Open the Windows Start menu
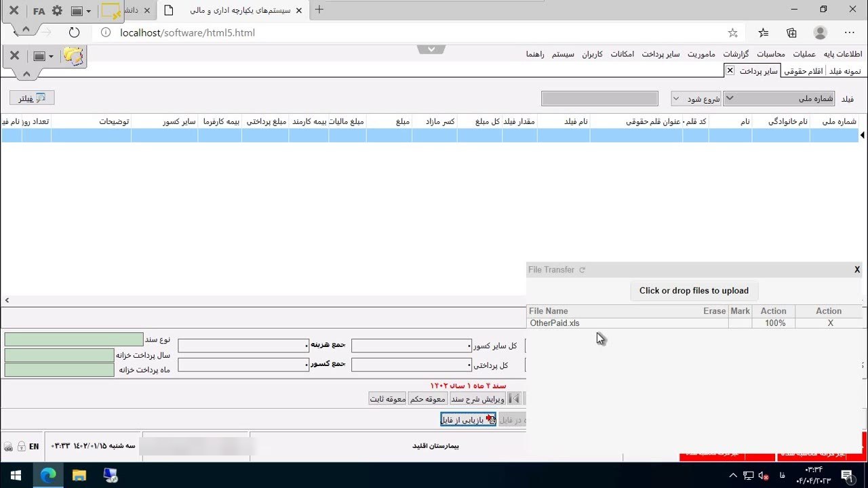 16,475
